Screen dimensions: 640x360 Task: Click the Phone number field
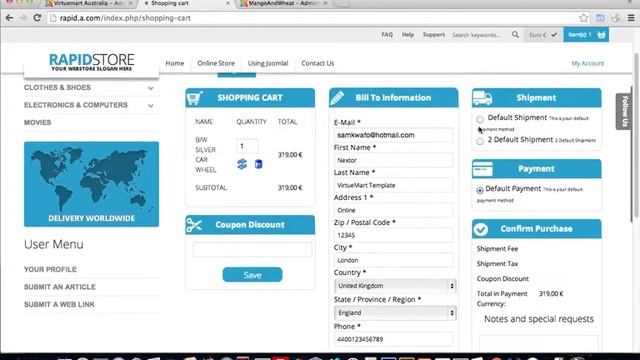pyautogui.click(x=393, y=340)
